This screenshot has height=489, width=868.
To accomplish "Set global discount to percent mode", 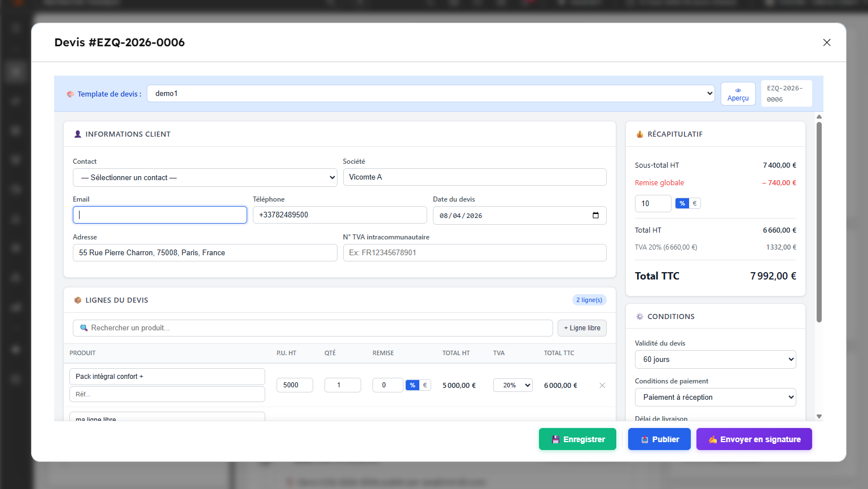I will (682, 203).
